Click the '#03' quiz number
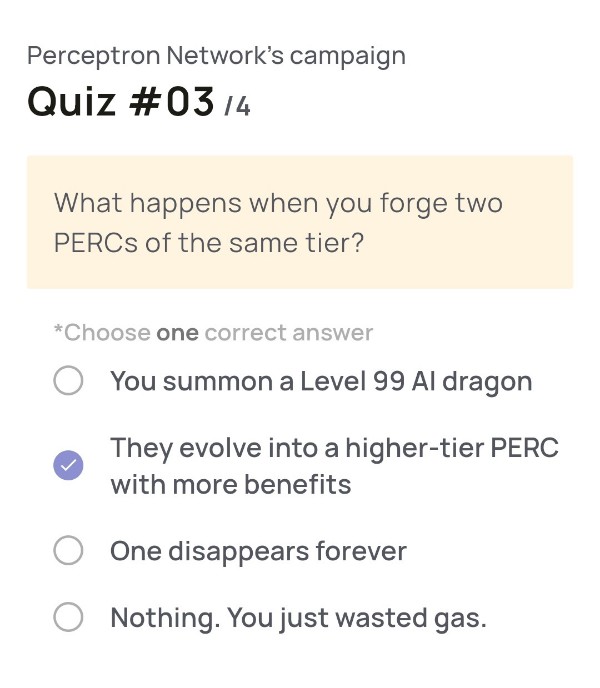Screen dimensions: 600x688 [172, 102]
